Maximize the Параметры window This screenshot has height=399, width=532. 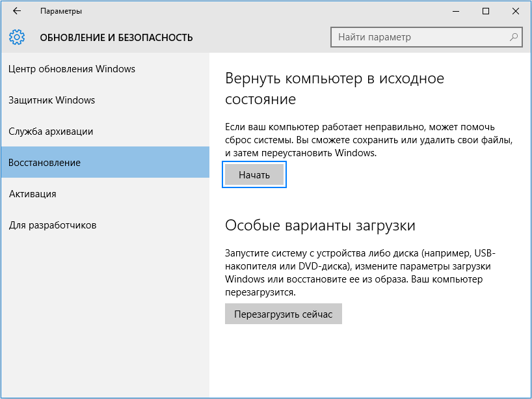485,11
